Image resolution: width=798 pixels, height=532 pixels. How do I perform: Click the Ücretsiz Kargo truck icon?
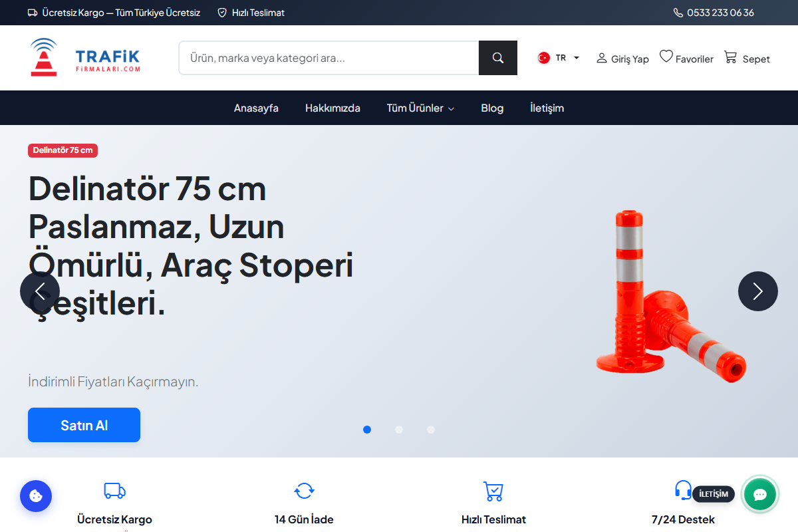tap(114, 491)
